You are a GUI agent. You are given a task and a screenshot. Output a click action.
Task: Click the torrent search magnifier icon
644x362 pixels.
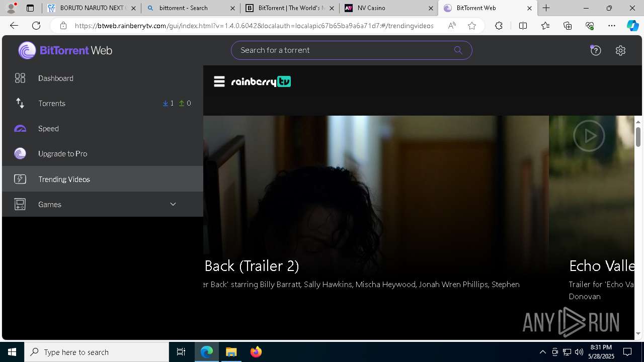[458, 50]
